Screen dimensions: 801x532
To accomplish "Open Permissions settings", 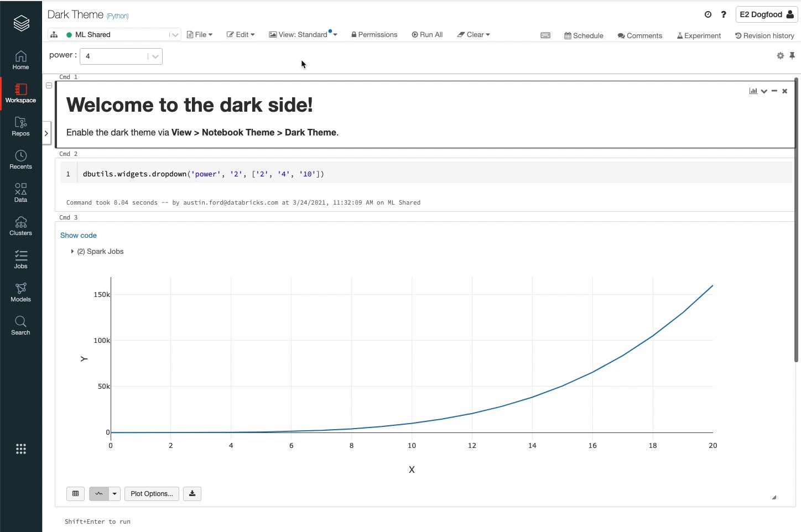I will (374, 35).
